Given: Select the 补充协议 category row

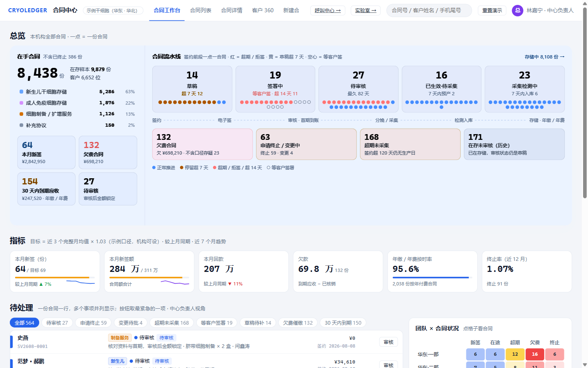Looking at the screenshot, I should coord(77,126).
